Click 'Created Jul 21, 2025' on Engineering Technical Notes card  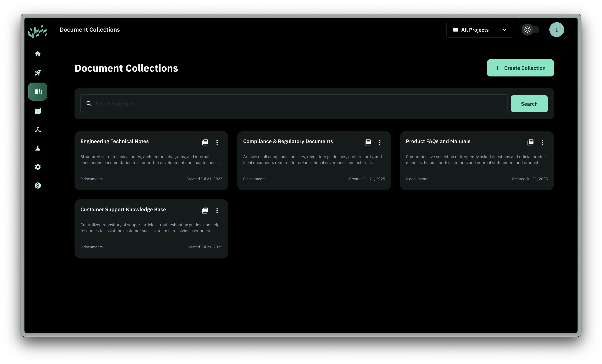pos(204,179)
